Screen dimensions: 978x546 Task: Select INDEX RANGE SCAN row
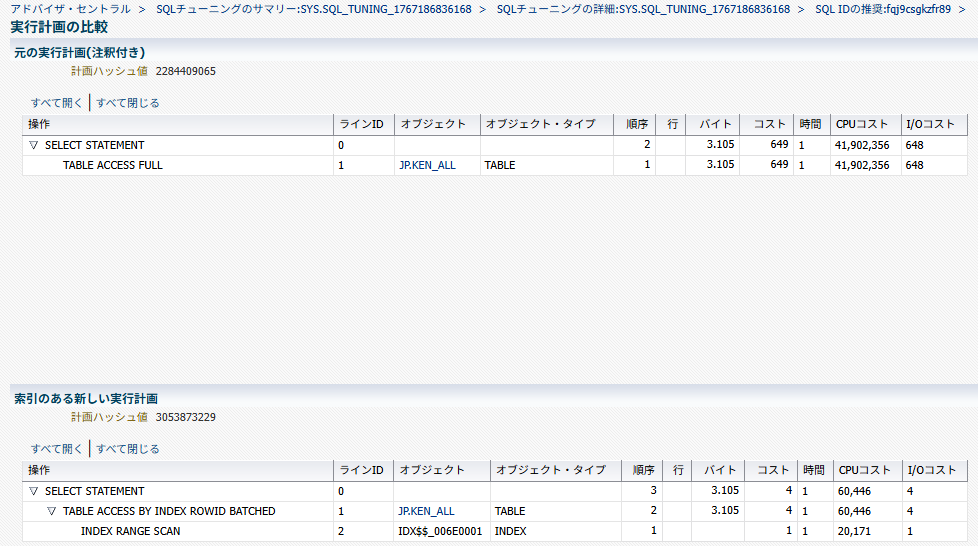pos(130,531)
